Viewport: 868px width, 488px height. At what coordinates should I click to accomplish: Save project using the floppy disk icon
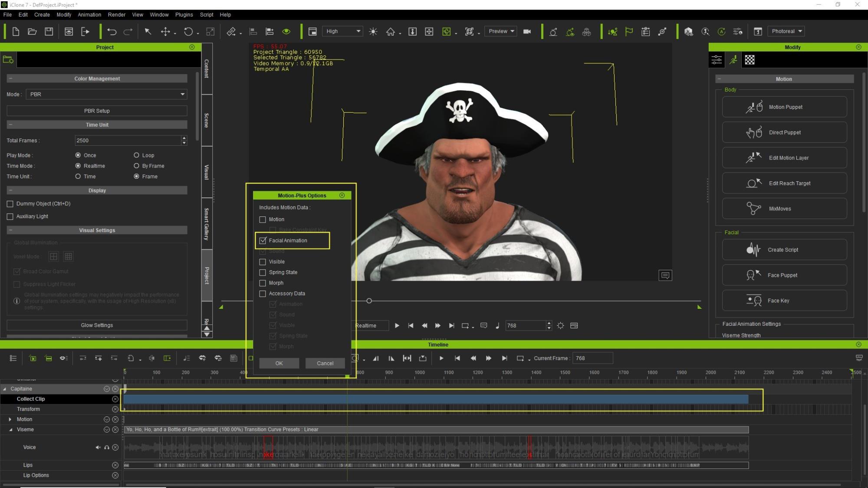pyautogui.click(x=49, y=31)
